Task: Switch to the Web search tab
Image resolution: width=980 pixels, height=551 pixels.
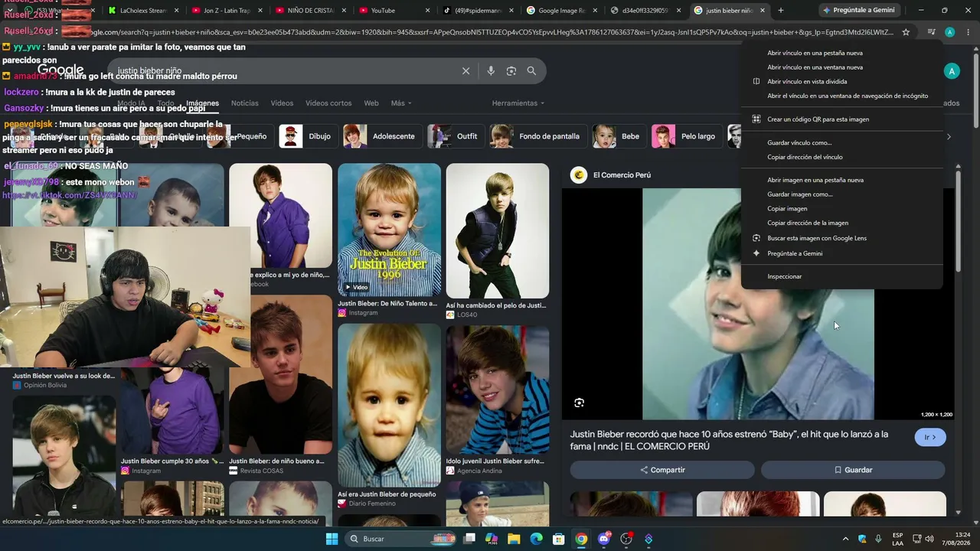Action: pyautogui.click(x=371, y=103)
